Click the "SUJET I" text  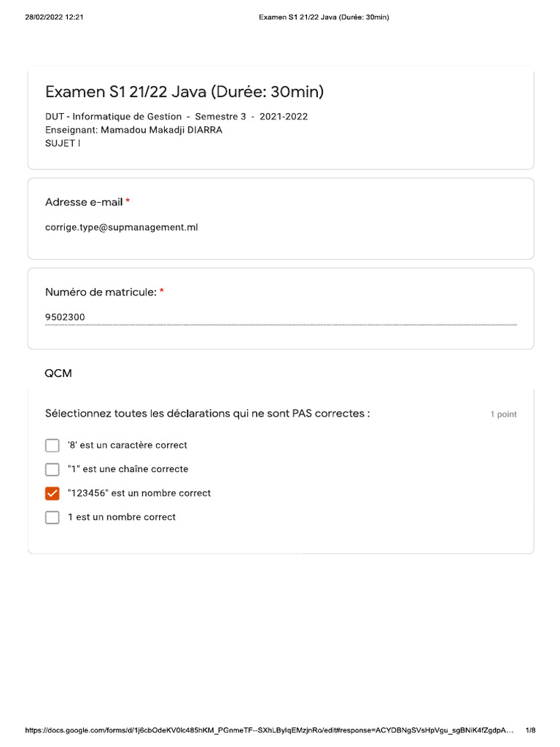coord(63,143)
